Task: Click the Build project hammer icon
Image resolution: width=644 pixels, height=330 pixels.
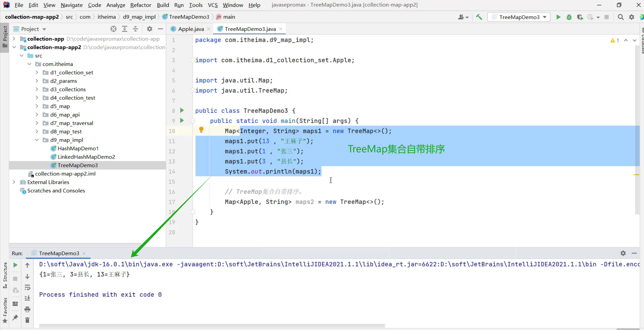Action: point(479,17)
